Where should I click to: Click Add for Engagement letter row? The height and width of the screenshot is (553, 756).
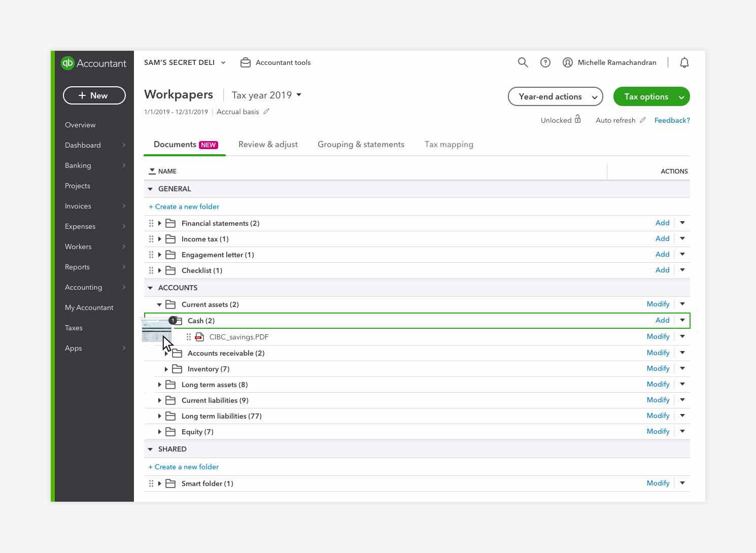(662, 254)
